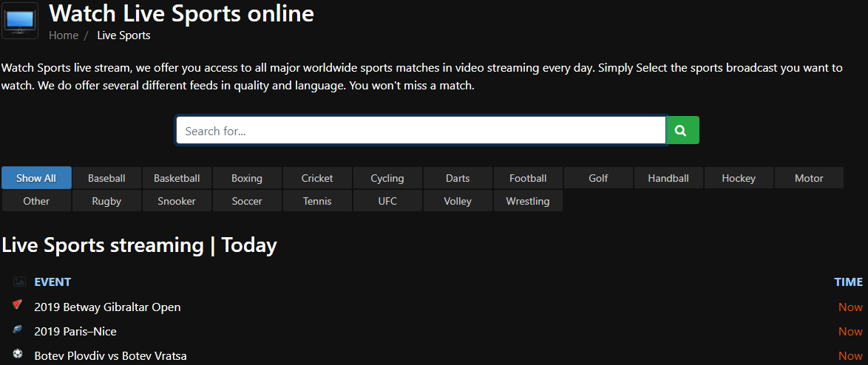Select the Cricket sport filter

(317, 178)
